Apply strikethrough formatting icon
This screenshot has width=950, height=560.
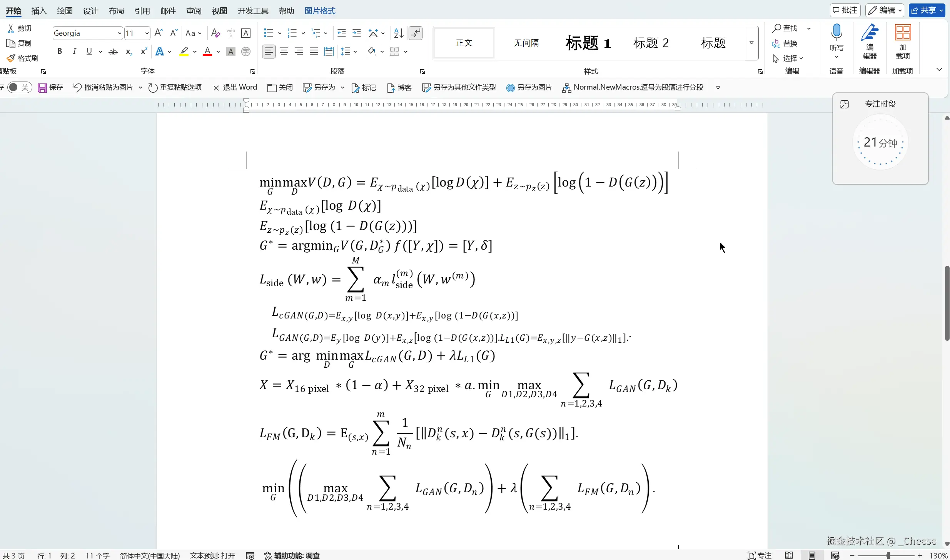point(113,52)
